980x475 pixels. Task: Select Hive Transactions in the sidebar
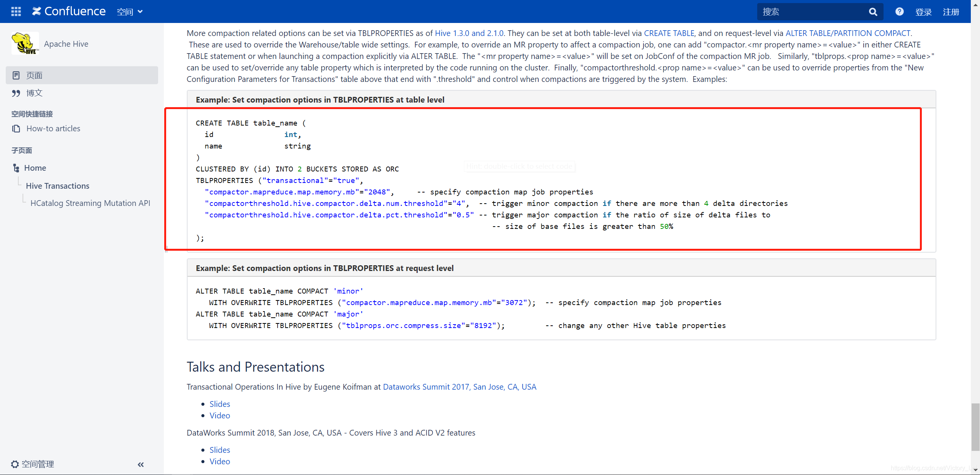pyautogui.click(x=57, y=186)
